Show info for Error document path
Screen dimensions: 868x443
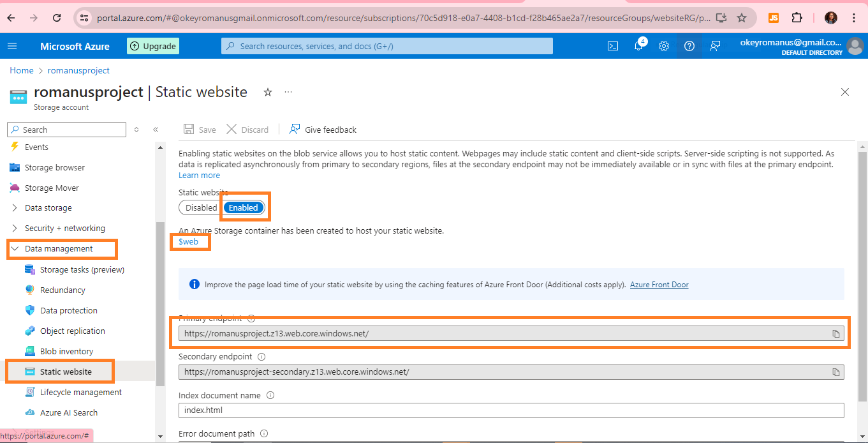tap(264, 433)
